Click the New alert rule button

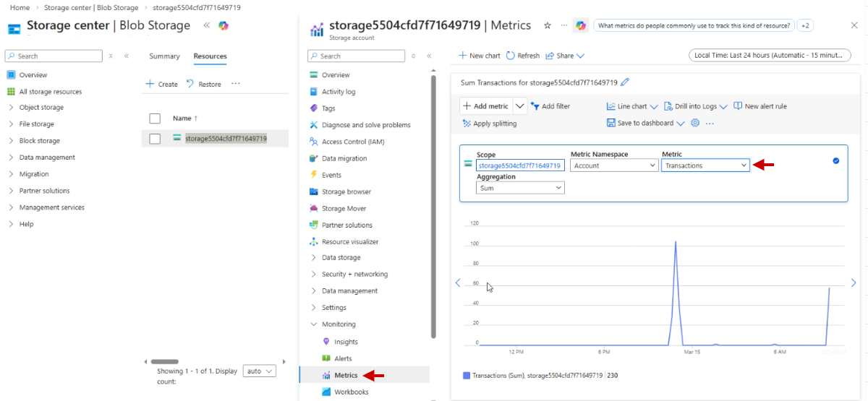coord(759,106)
